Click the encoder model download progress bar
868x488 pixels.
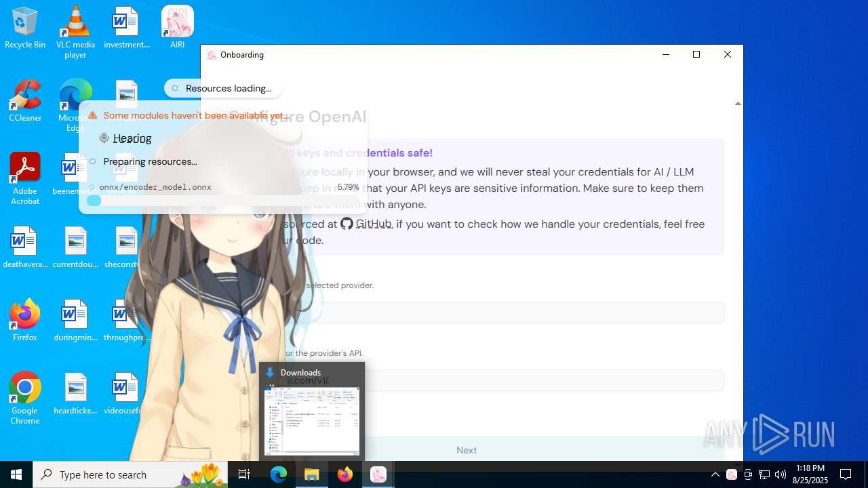point(223,201)
